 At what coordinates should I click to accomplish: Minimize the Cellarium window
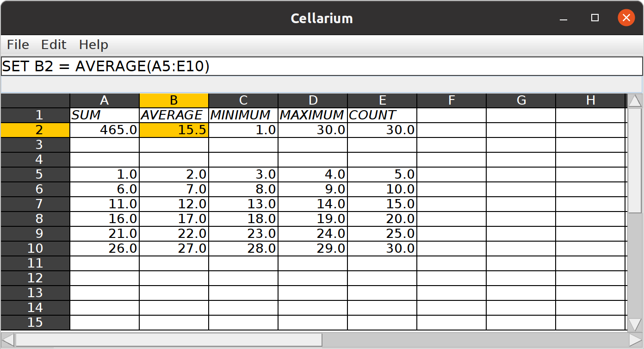pos(563,18)
